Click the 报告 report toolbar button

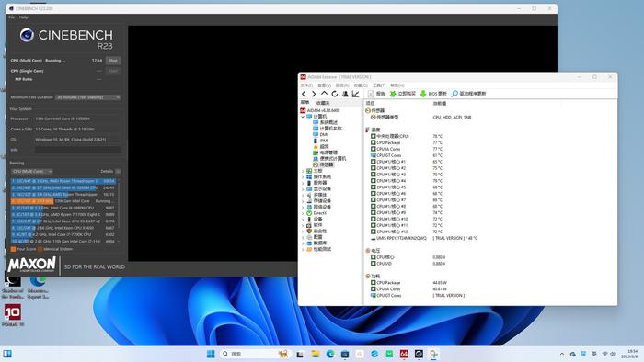(x=376, y=94)
